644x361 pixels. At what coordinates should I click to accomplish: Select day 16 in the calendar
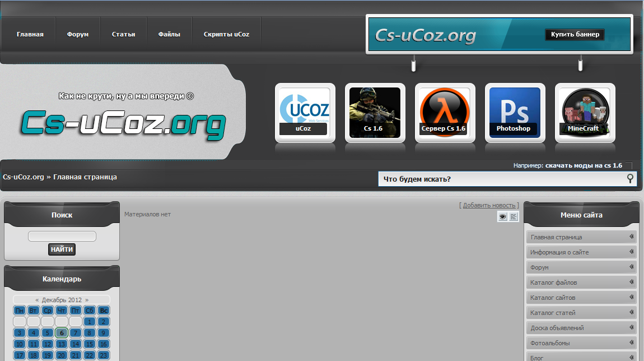[104, 344]
